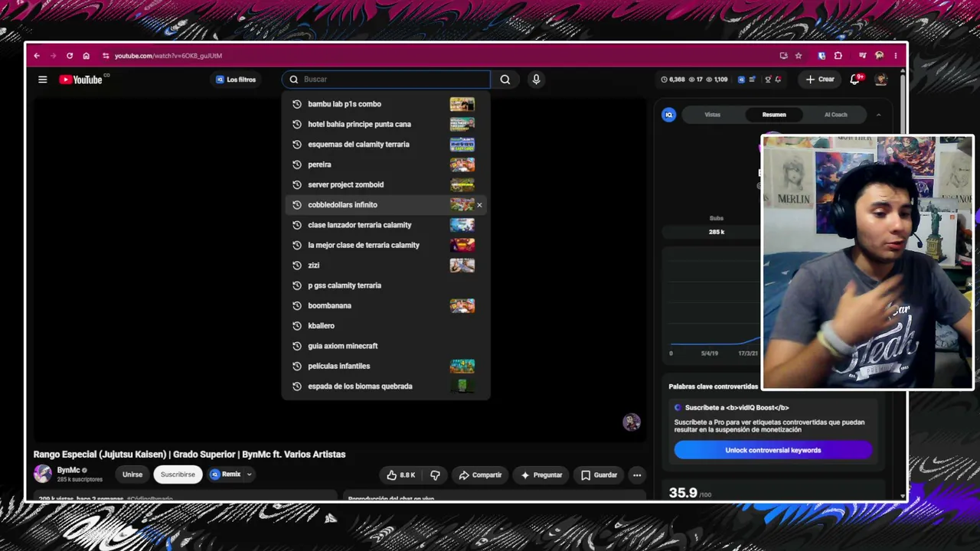The height and width of the screenshot is (551, 980).
Task: Click Unlock controversial keywords button
Action: (x=773, y=450)
